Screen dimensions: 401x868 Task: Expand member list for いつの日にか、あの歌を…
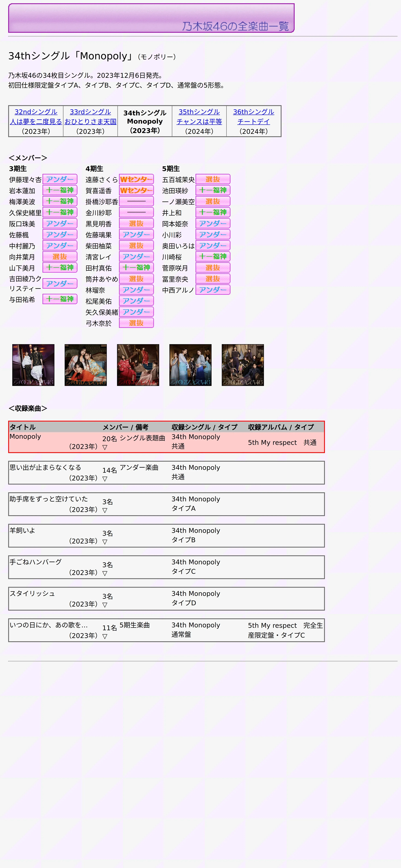(x=105, y=637)
